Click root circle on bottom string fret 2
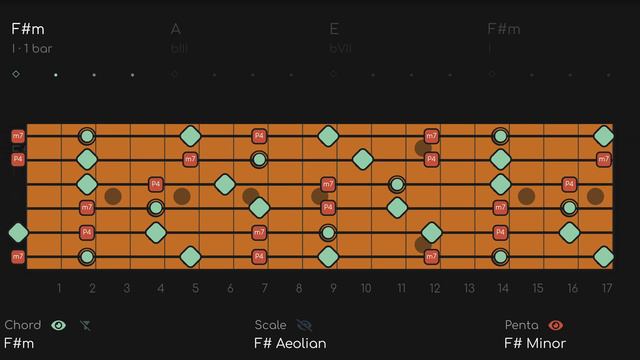The width and height of the screenshot is (640, 360). pos(87,257)
